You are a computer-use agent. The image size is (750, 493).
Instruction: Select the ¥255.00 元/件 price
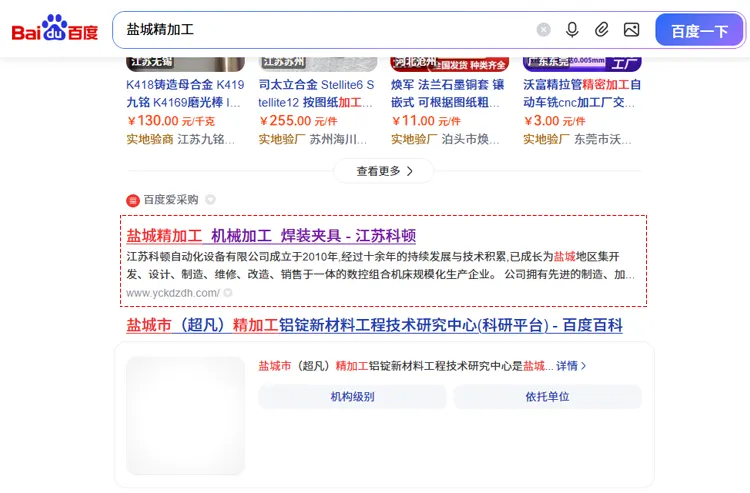click(298, 121)
